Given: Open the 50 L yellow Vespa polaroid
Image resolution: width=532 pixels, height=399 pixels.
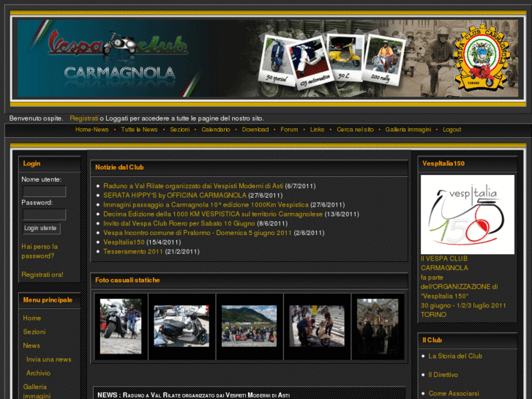Looking at the screenshot, I should [x=344, y=57].
